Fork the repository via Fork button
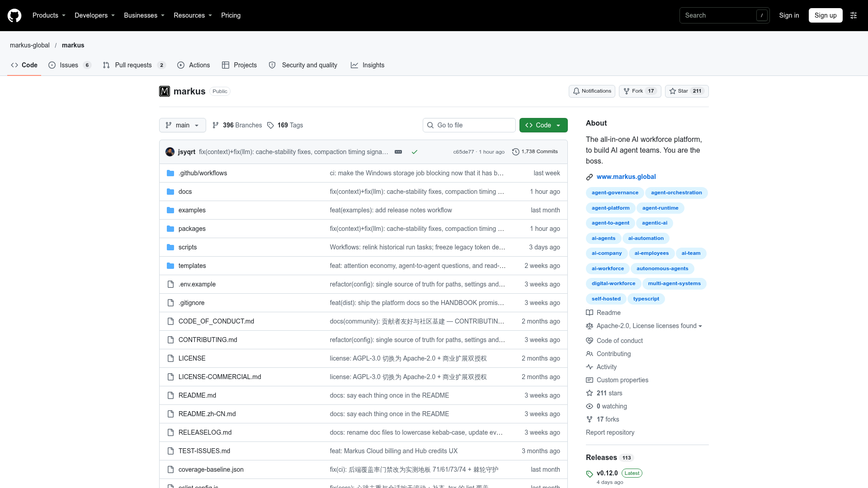 [640, 91]
